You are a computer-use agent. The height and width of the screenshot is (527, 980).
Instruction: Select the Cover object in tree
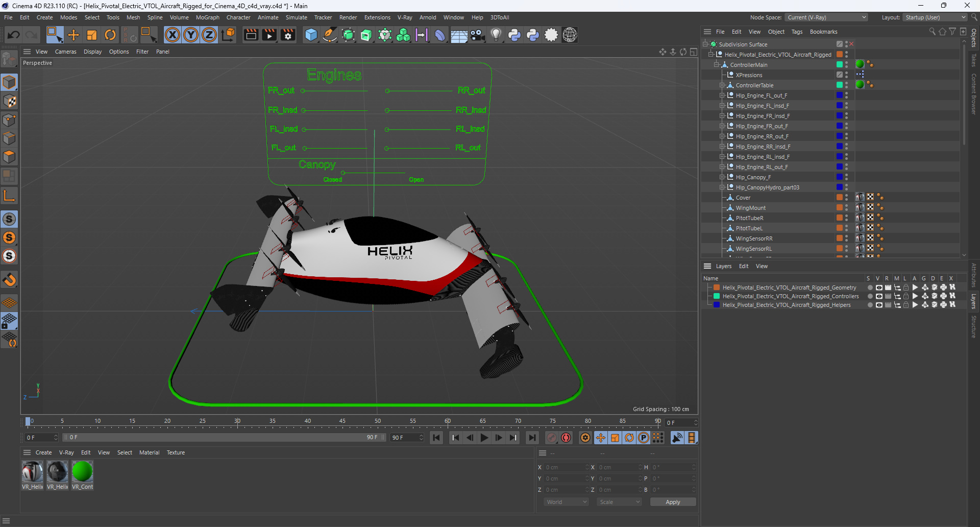click(x=743, y=198)
